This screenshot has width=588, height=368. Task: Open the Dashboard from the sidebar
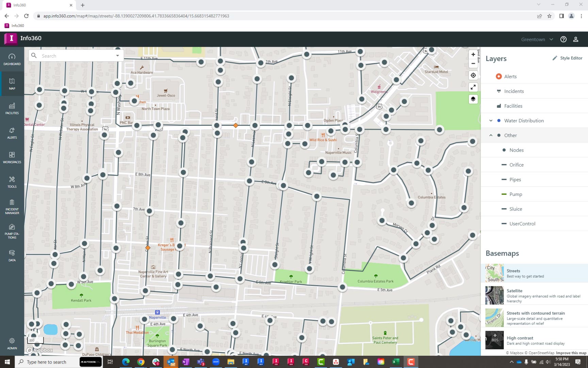coord(12,59)
